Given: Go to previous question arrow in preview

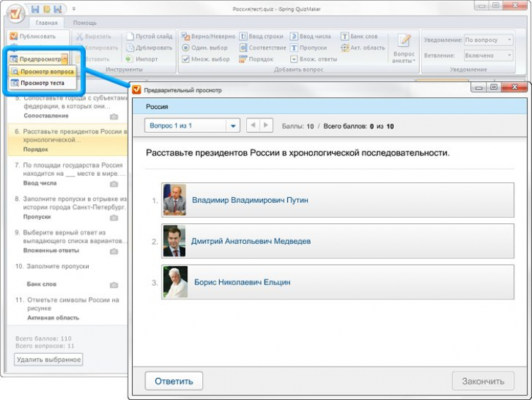Looking at the screenshot, I should 253,126.
